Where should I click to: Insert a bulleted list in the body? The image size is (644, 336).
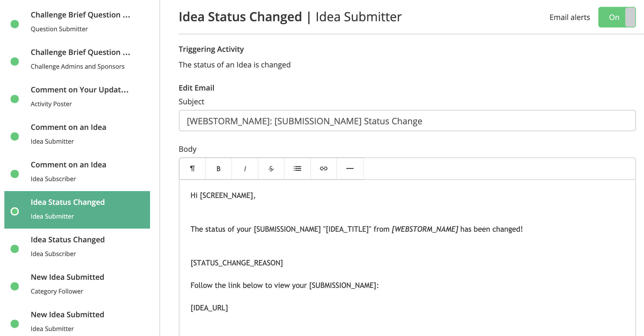point(297,169)
